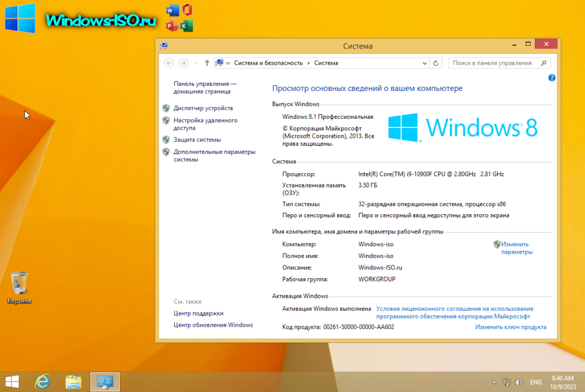Open the recent locations dropdown arrow
The height and width of the screenshot is (392, 585).
195,63
